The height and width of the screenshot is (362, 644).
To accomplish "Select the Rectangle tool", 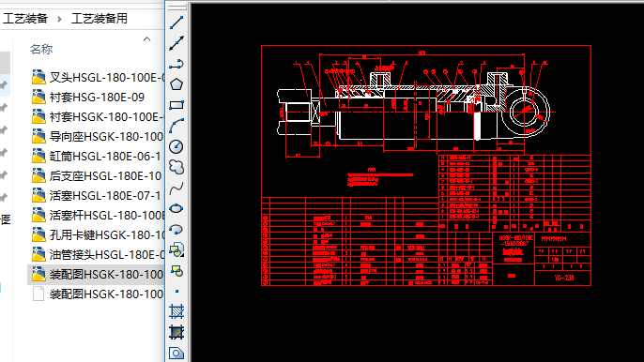I will 176,105.
